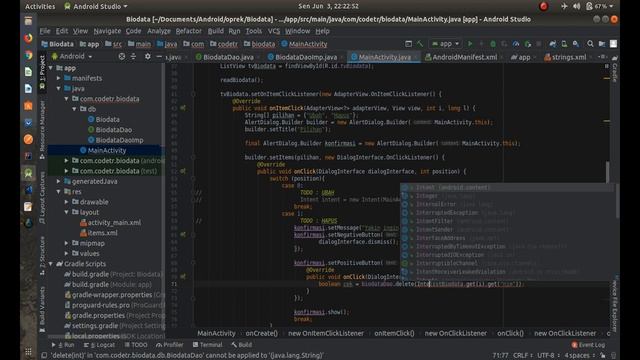Open the AVD Manager icon
This screenshot has height=360, width=640.
pyautogui.click(x=564, y=44)
